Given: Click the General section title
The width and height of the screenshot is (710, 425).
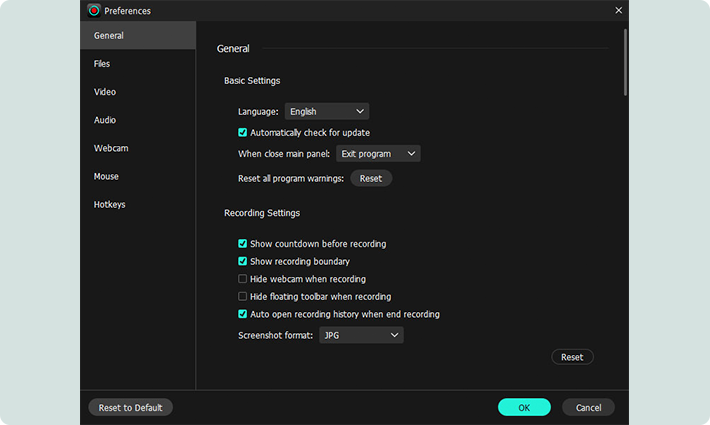Looking at the screenshot, I should (233, 48).
